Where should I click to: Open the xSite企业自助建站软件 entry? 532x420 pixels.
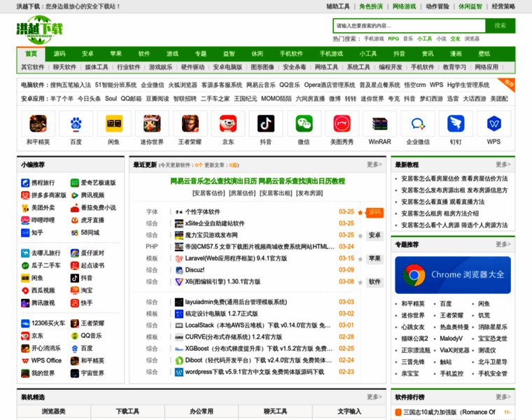(x=215, y=223)
